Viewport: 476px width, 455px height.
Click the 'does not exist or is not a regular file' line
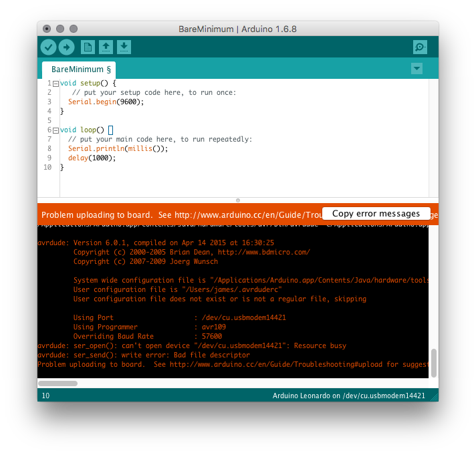coord(220,299)
